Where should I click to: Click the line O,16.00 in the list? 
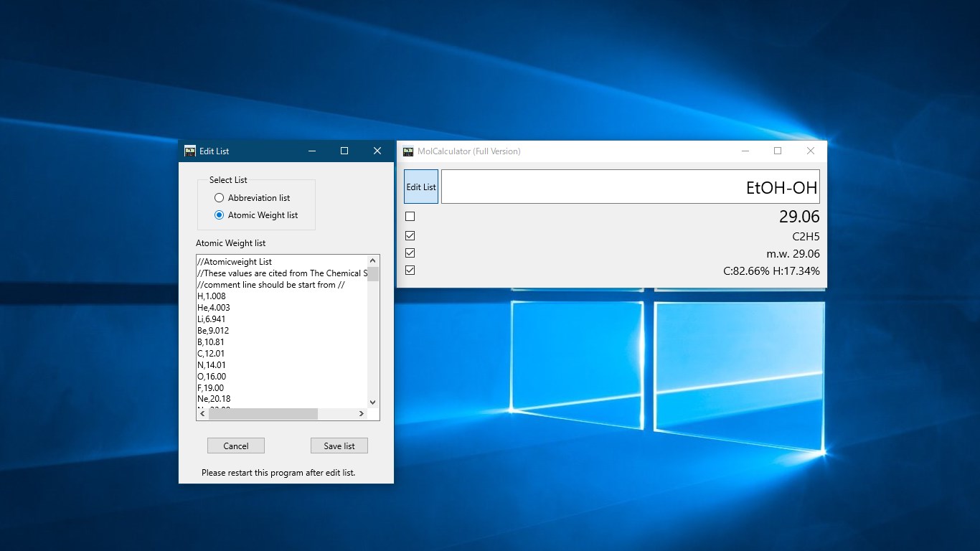pyautogui.click(x=212, y=377)
